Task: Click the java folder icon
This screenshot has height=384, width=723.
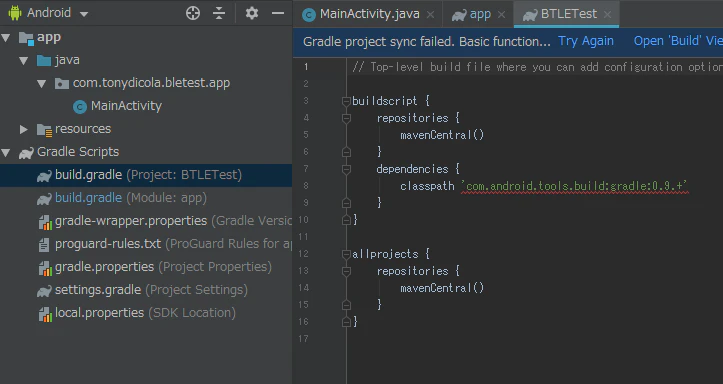Action: tap(44, 60)
